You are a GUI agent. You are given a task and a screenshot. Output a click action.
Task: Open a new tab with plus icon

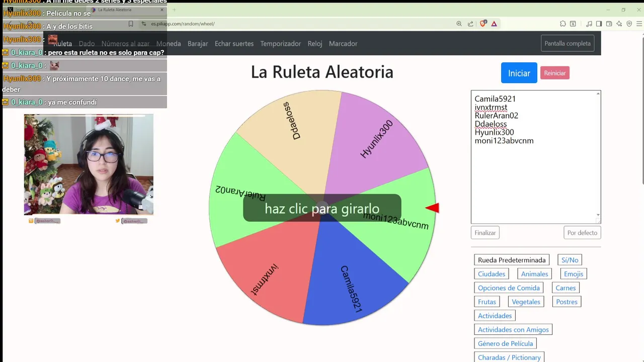(174, 10)
